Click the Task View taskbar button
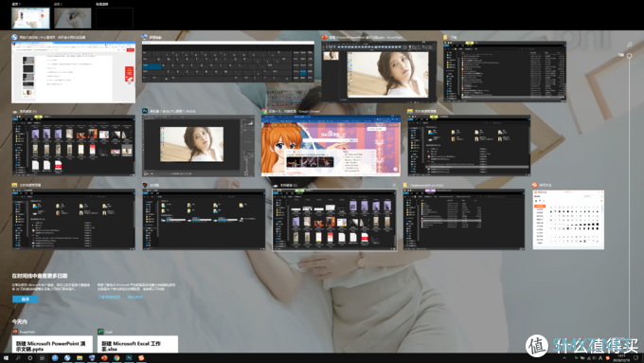644x363 pixels. click(x=42, y=358)
